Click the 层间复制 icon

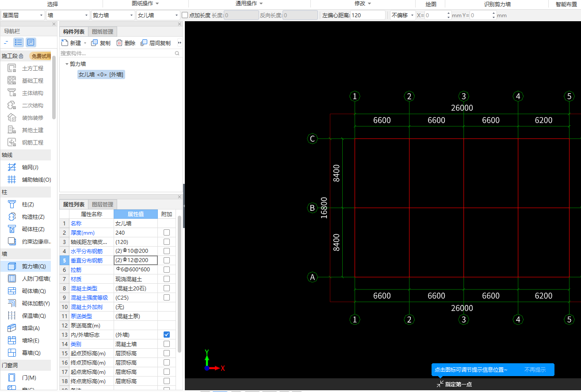144,43
